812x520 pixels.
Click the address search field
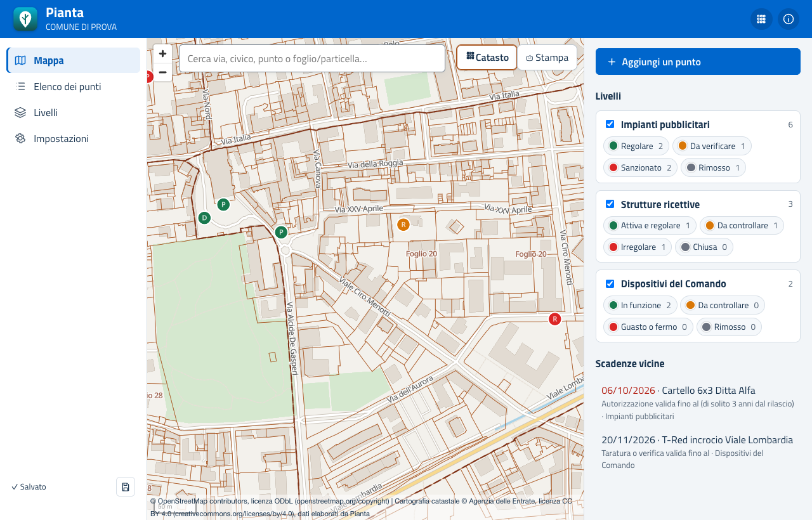[x=312, y=58]
